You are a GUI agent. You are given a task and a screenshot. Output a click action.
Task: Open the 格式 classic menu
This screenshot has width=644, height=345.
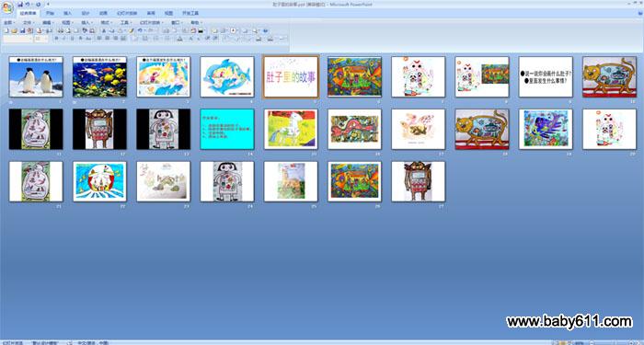(107, 23)
